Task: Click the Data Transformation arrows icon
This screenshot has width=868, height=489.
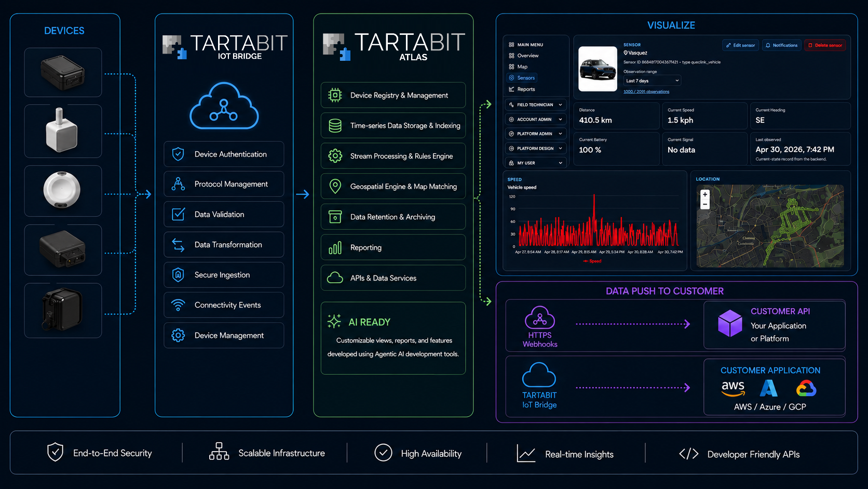Action: 178,245
